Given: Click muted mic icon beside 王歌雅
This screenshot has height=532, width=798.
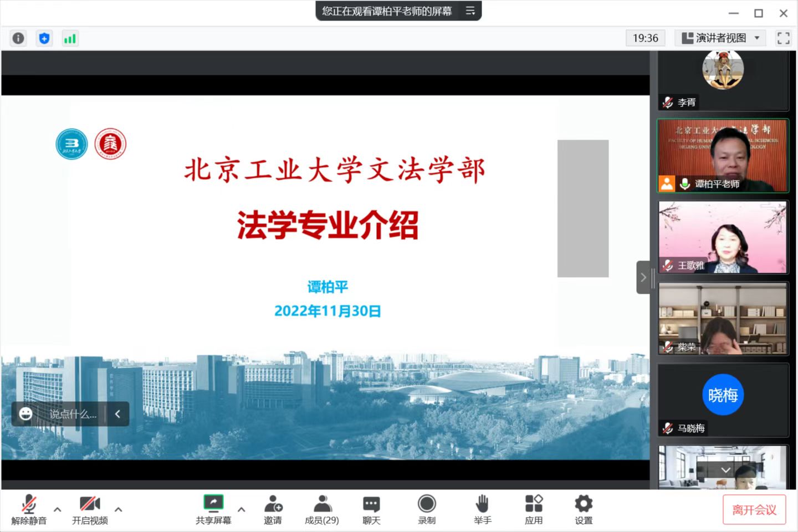Looking at the screenshot, I should (x=668, y=265).
